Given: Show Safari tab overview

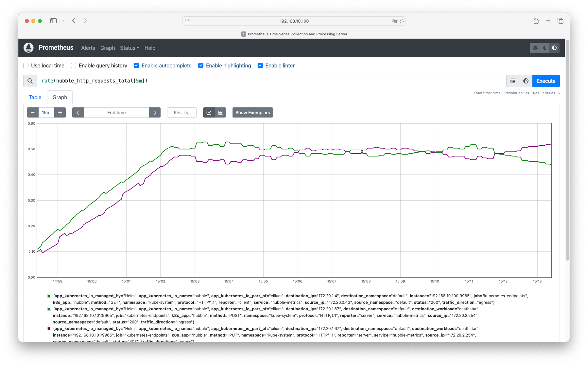Looking at the screenshot, I should 561,21.
